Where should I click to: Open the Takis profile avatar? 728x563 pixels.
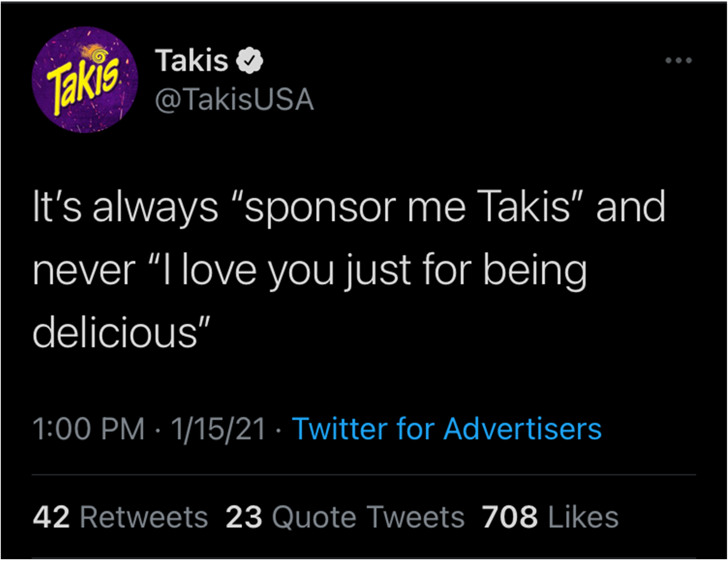click(85, 80)
